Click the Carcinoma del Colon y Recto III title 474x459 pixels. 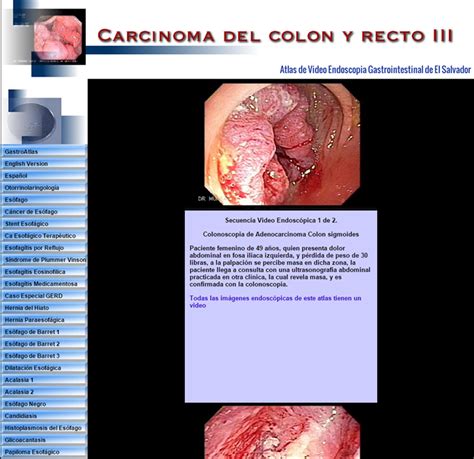pos(275,36)
